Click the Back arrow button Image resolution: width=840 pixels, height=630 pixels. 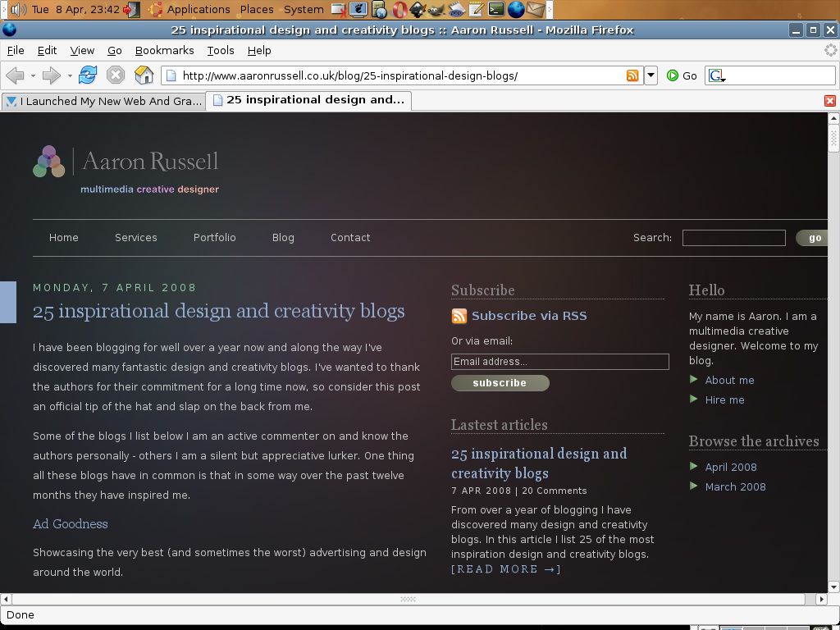pos(15,75)
